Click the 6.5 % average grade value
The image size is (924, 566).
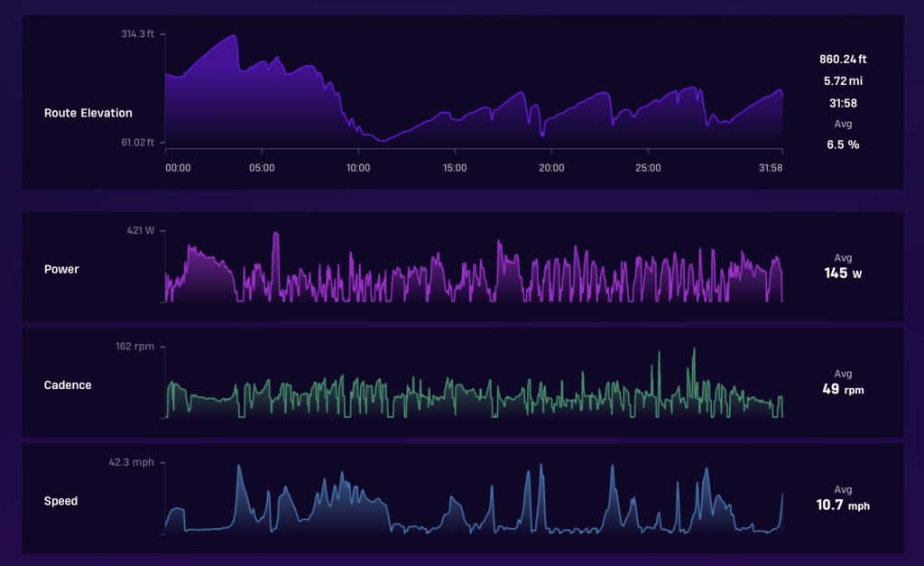point(843,144)
